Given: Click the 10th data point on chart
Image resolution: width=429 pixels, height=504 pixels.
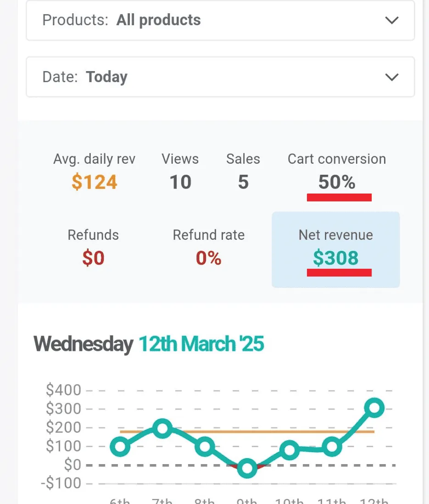Looking at the screenshot, I should (290, 450).
